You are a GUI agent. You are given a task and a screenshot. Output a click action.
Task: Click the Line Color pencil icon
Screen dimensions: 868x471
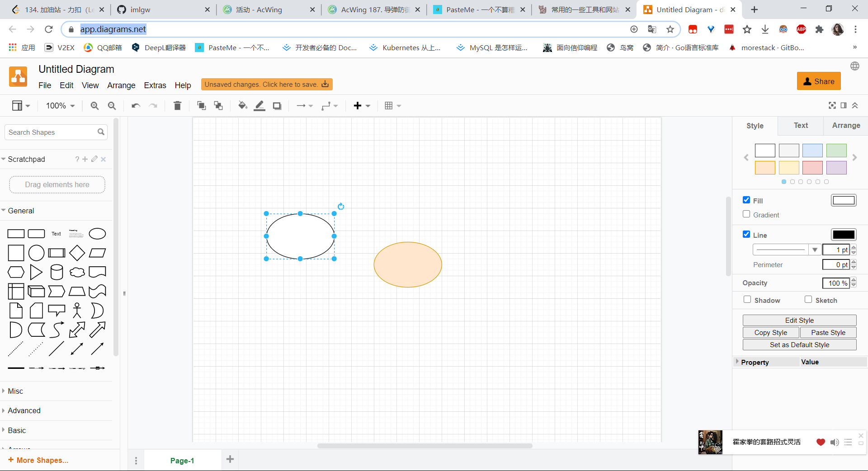click(x=259, y=106)
